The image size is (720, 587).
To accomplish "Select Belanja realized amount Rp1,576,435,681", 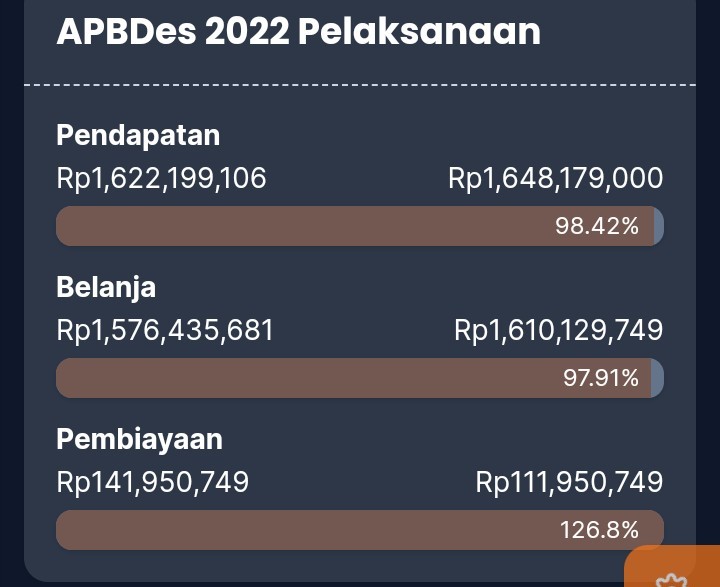I will pos(165,330).
